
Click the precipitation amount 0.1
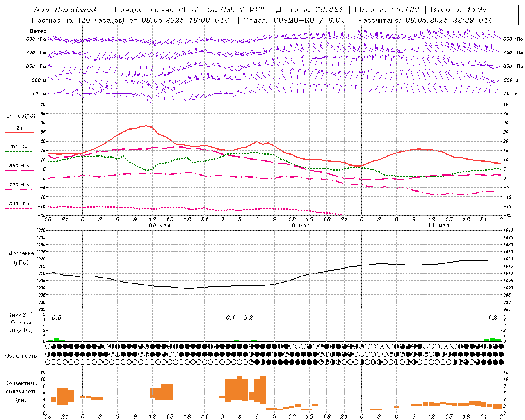(231, 317)
